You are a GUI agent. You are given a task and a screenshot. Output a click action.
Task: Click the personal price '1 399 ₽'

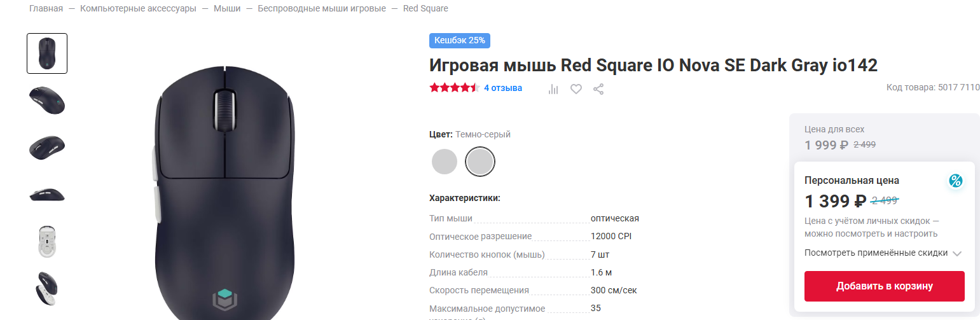point(835,201)
